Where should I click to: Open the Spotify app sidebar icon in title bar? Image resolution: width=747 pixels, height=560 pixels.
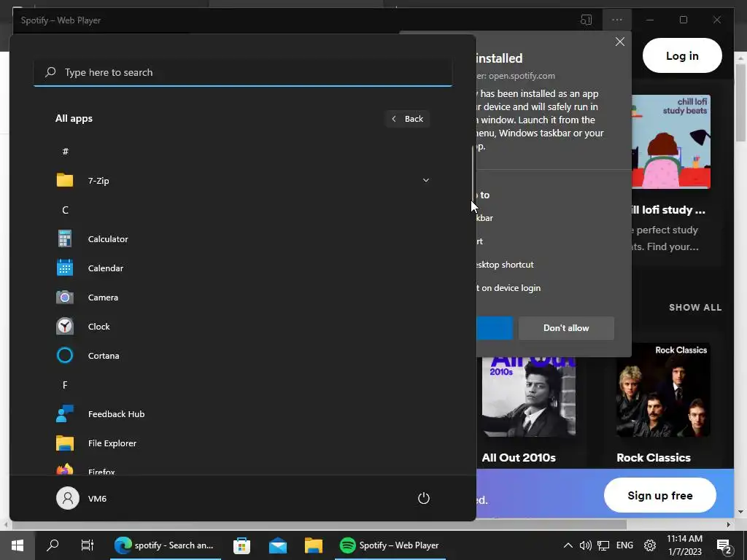pyautogui.click(x=586, y=20)
